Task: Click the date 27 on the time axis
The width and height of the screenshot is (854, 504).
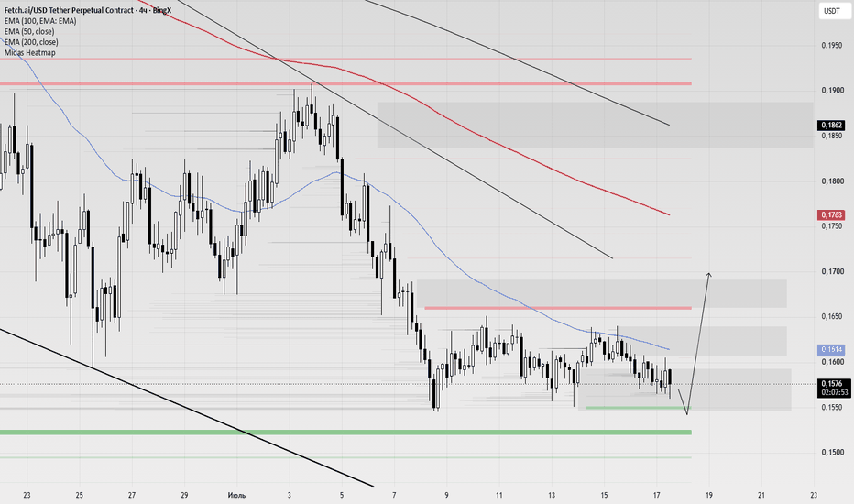Action: point(132,495)
